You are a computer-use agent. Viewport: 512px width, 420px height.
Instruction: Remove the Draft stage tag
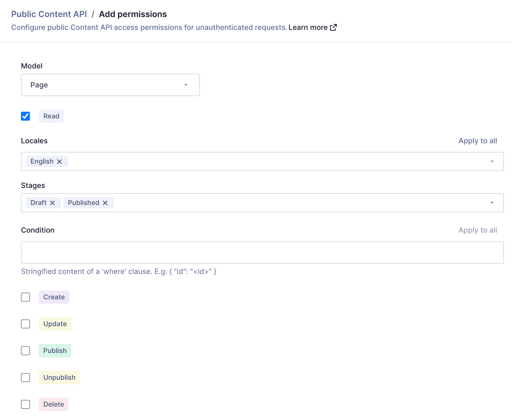click(53, 203)
